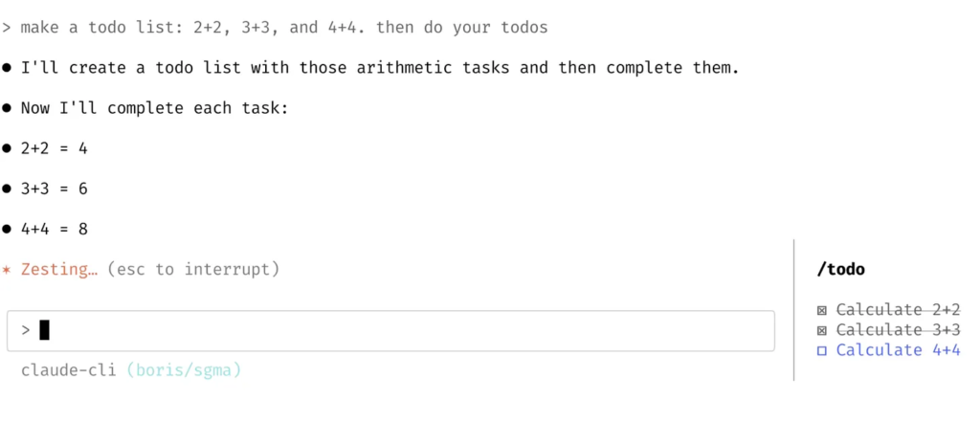Click the '(esc to interrupt)' hint
The width and height of the screenshot is (980, 422).
(x=193, y=270)
